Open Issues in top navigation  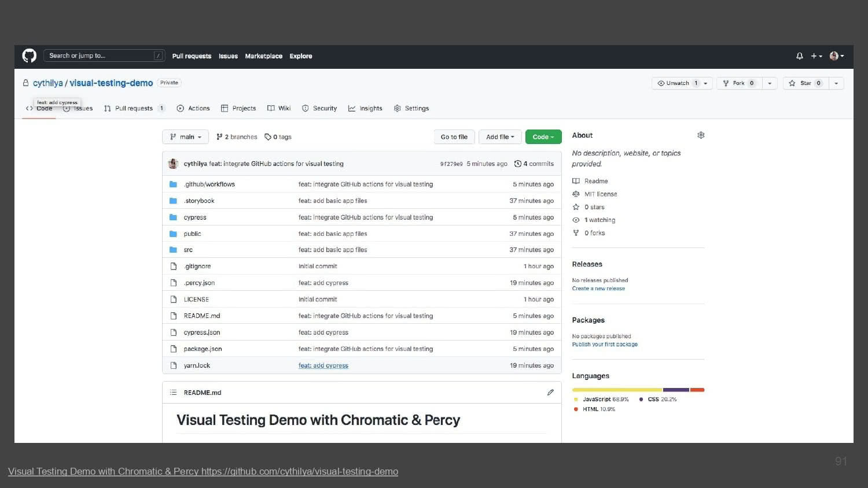tap(228, 56)
